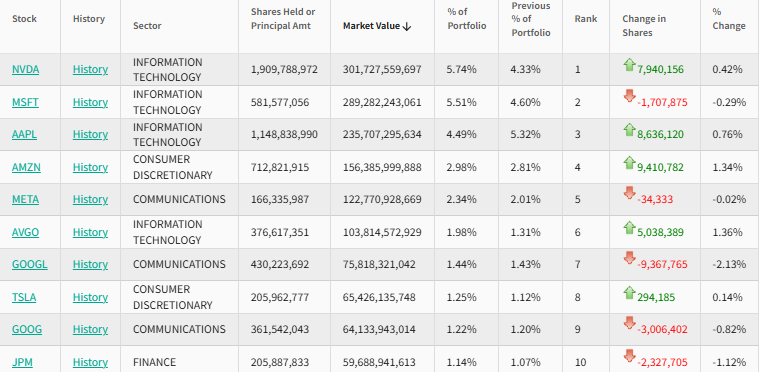
Task: Sort table by Shares Held column header
Action: [283, 18]
